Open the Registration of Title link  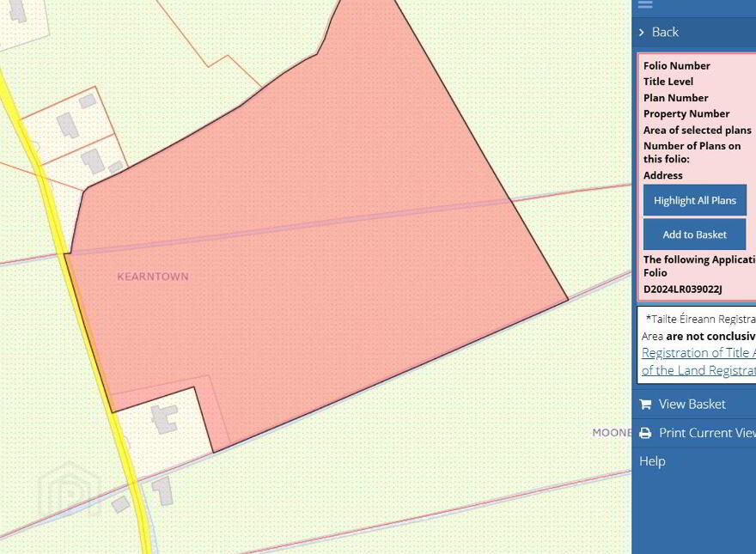[698, 353]
